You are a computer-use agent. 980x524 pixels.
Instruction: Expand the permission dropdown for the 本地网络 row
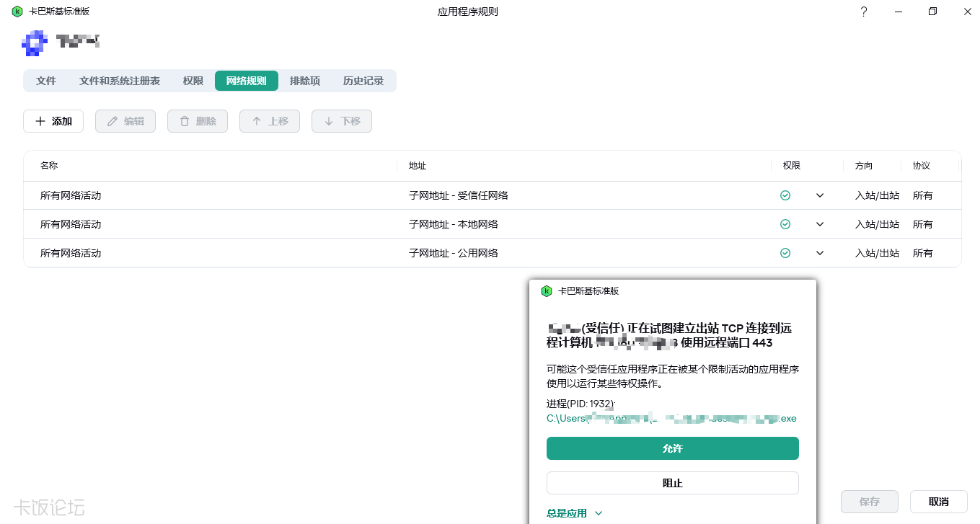point(820,224)
